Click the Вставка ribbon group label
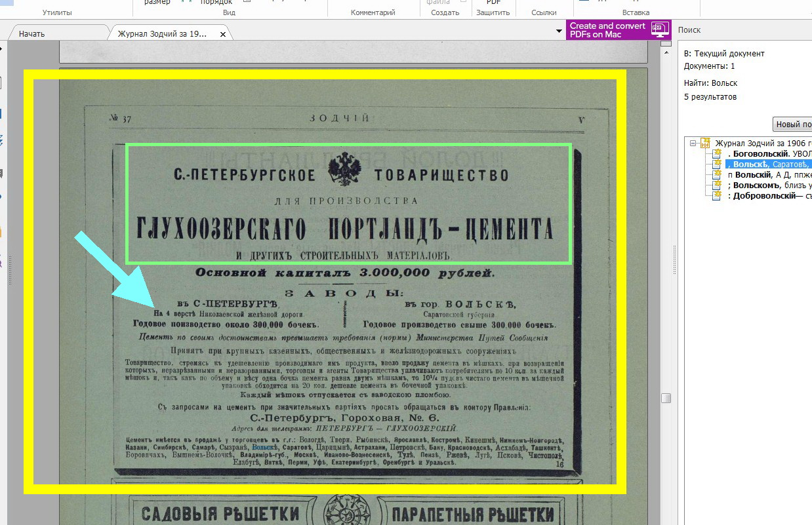This screenshot has height=525, width=812. point(636,12)
